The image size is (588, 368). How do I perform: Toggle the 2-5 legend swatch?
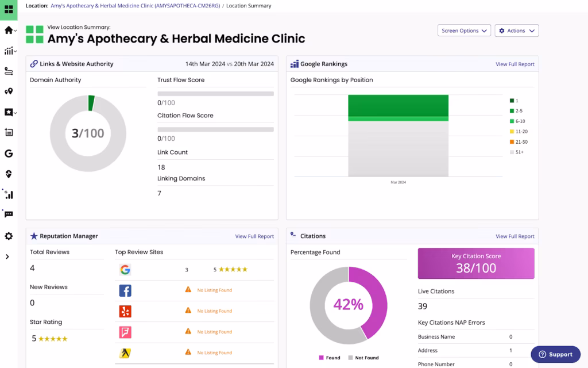tap(512, 111)
